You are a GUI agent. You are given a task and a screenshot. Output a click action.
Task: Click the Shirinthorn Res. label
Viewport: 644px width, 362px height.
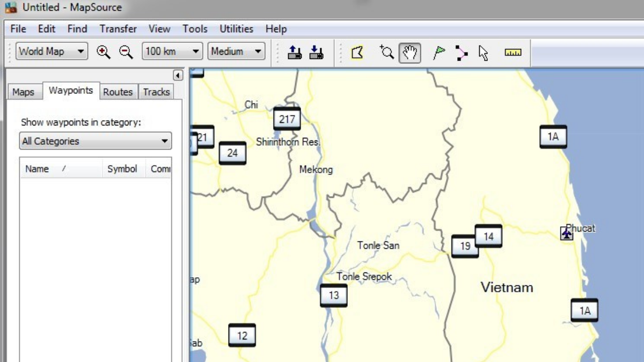pos(288,142)
